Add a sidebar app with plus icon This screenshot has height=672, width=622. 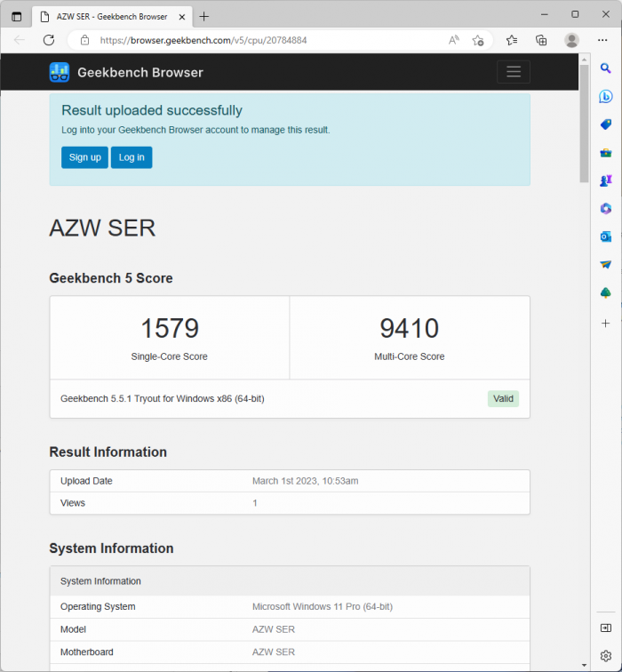tap(605, 324)
